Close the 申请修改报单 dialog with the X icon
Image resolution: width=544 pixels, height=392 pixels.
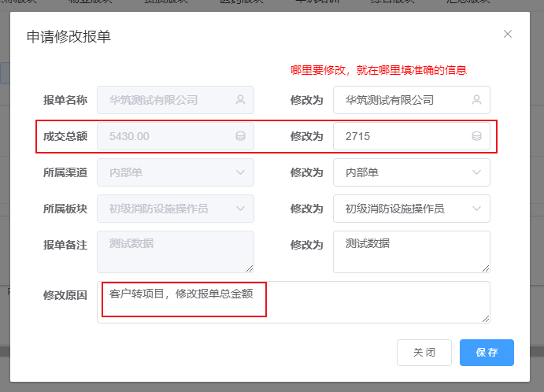508,34
